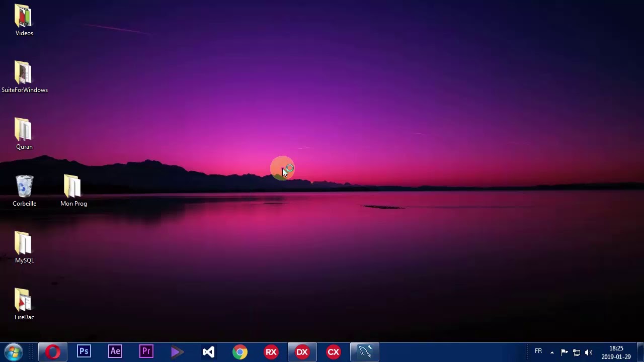
Task: Open Premiere Pro from the taskbar
Action: point(146,352)
